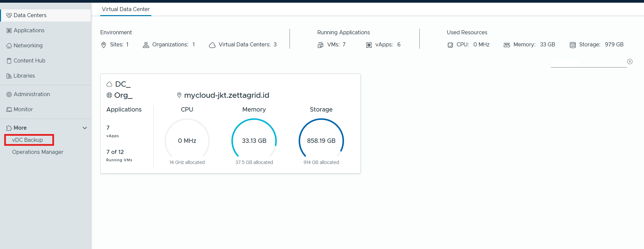The height and width of the screenshot is (249, 644).
Task: Click the location pin icon beside mycloud-jkt.zettagrid.id
Action: point(179,95)
